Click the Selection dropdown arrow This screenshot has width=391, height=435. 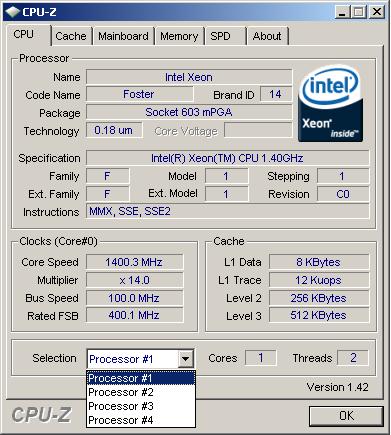point(186,359)
